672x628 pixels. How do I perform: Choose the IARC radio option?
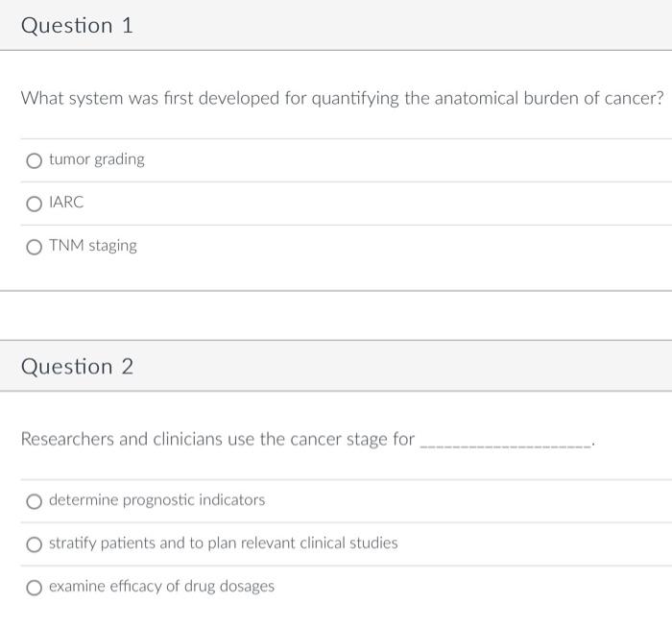tap(35, 204)
